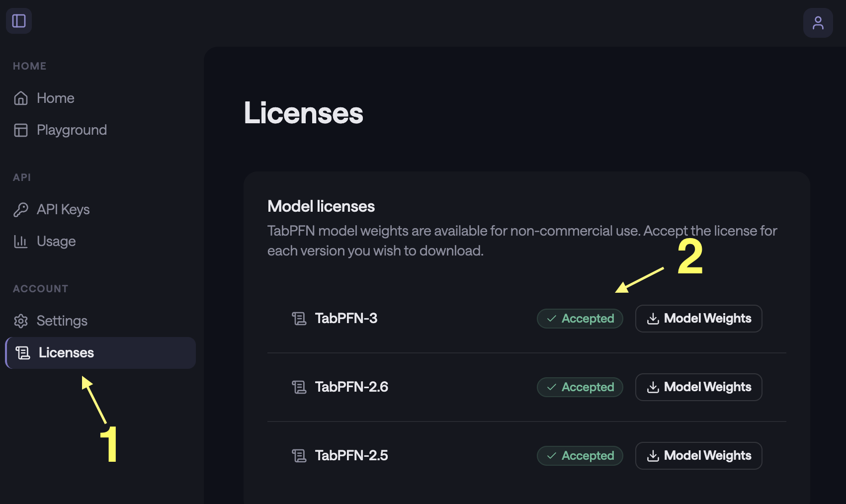View the Usage page
The width and height of the screenshot is (846, 504).
click(x=100, y=242)
